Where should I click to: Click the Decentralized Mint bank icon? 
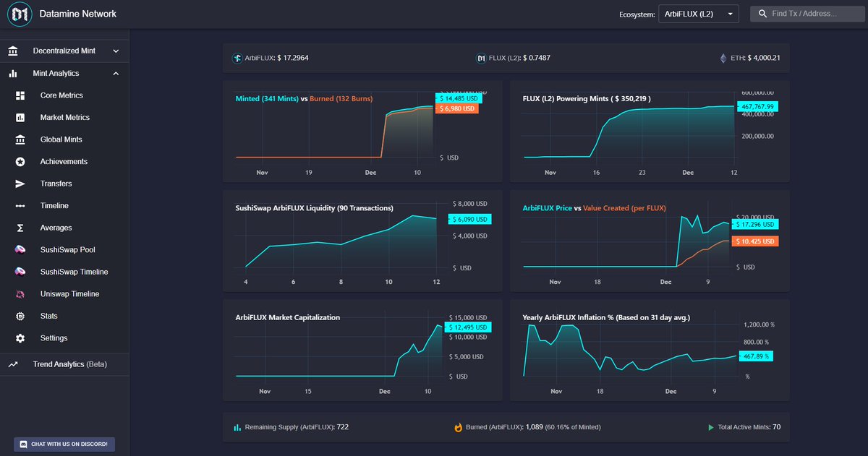[x=13, y=51]
